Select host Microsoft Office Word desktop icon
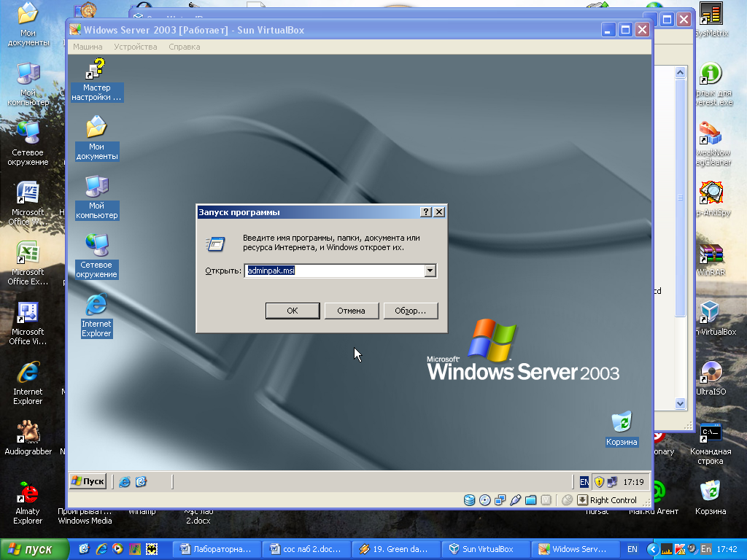 point(28,203)
